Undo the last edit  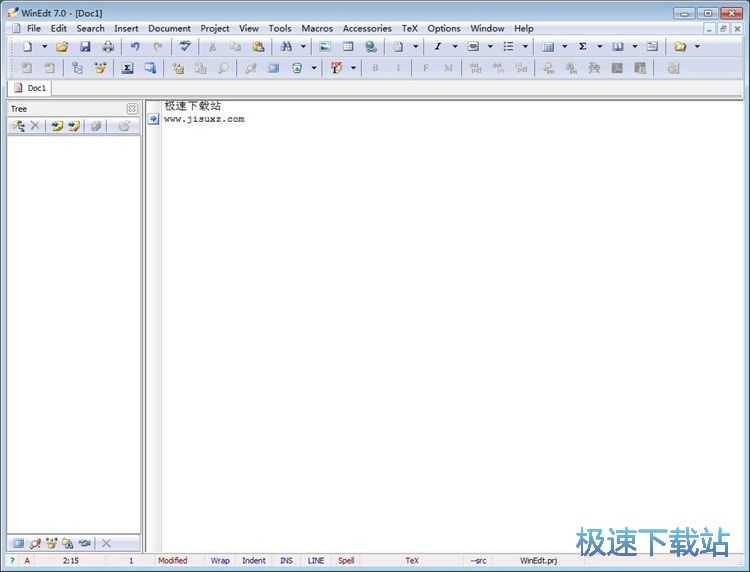[135, 46]
